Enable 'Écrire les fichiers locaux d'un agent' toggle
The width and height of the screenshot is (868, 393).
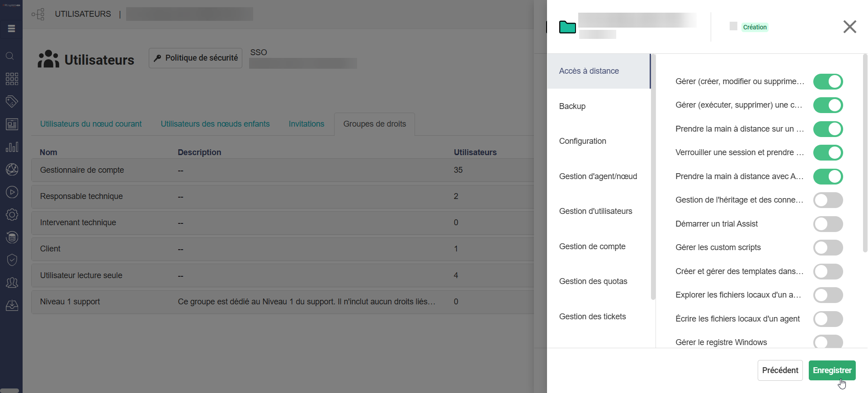point(828,319)
